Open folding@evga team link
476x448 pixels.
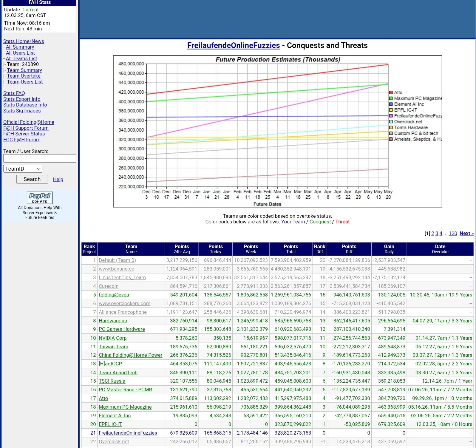114,295
